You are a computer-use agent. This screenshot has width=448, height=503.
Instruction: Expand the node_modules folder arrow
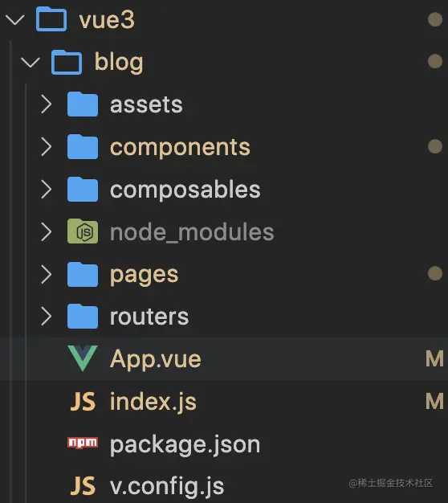click(47, 231)
